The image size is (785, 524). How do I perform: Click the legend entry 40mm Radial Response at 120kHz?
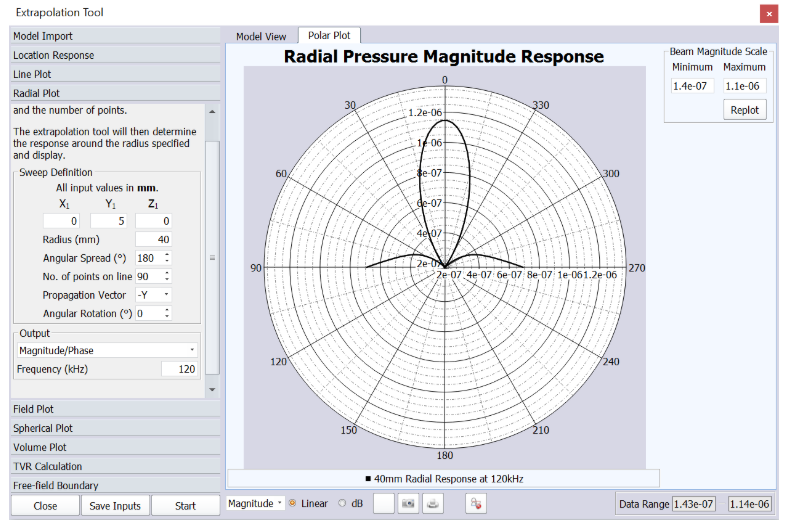tap(444, 479)
